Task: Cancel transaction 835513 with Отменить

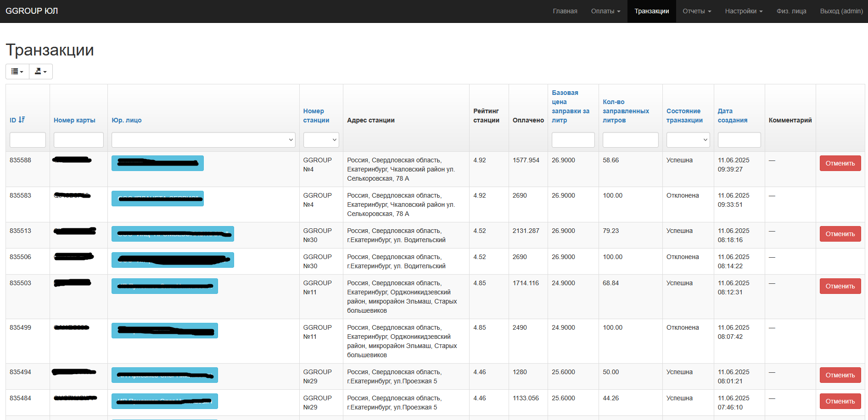Action: click(x=840, y=234)
